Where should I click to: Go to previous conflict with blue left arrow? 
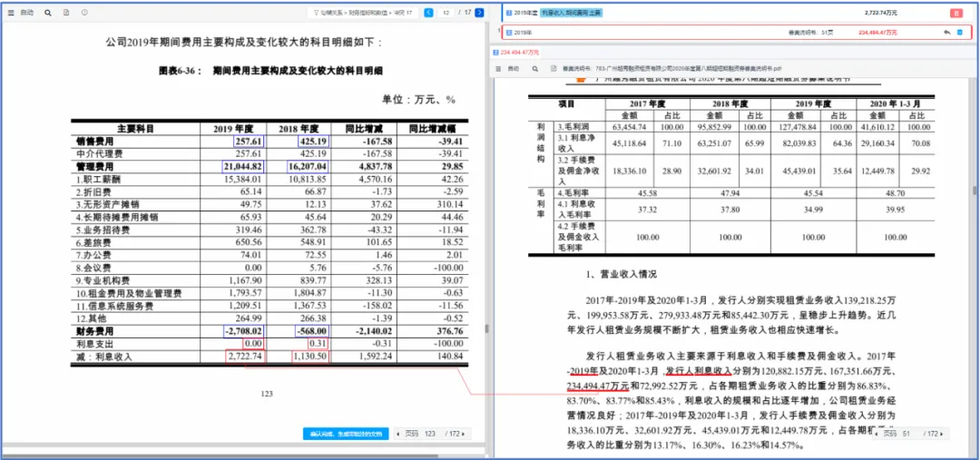tap(428, 13)
